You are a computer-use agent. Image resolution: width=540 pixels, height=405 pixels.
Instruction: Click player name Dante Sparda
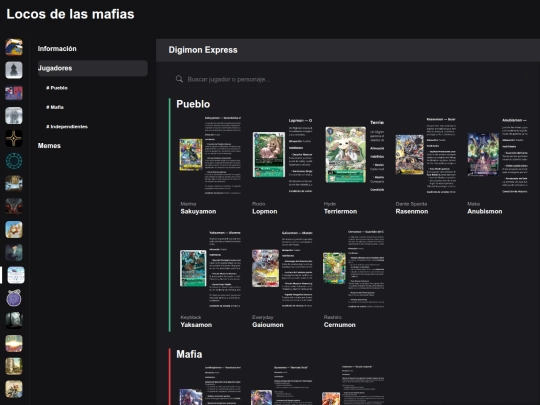pyautogui.click(x=411, y=204)
